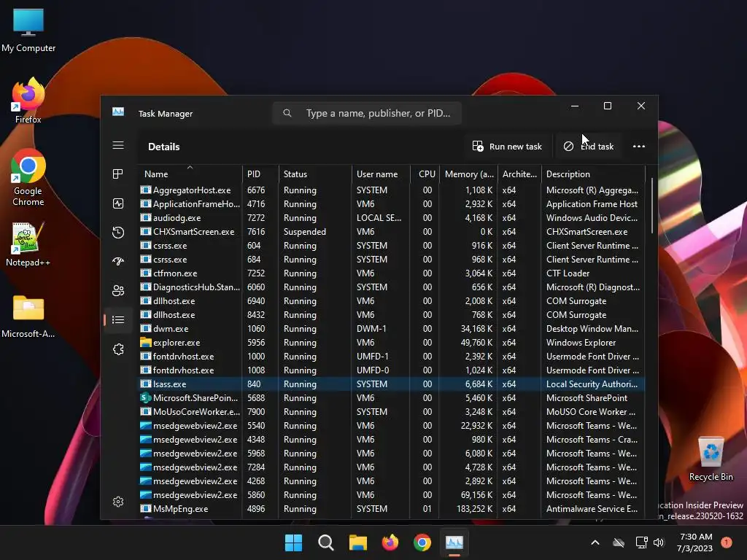
Task: Select the ctfmon.exe process
Action: (x=392, y=273)
